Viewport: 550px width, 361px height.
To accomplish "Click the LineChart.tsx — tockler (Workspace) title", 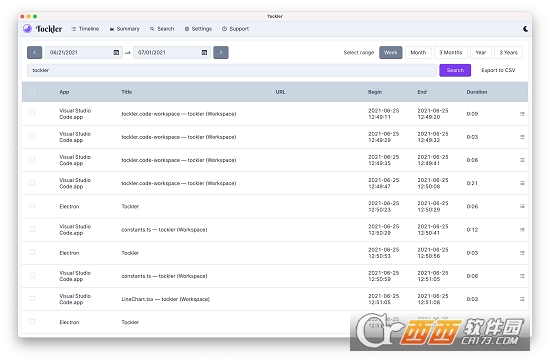I will 166,299.
